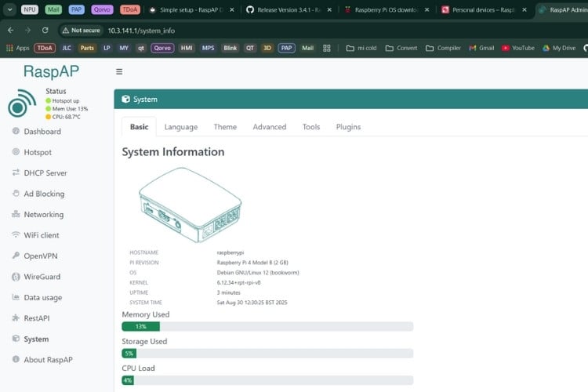
Task: Open the OpenVPN page link
Action: coord(41,256)
